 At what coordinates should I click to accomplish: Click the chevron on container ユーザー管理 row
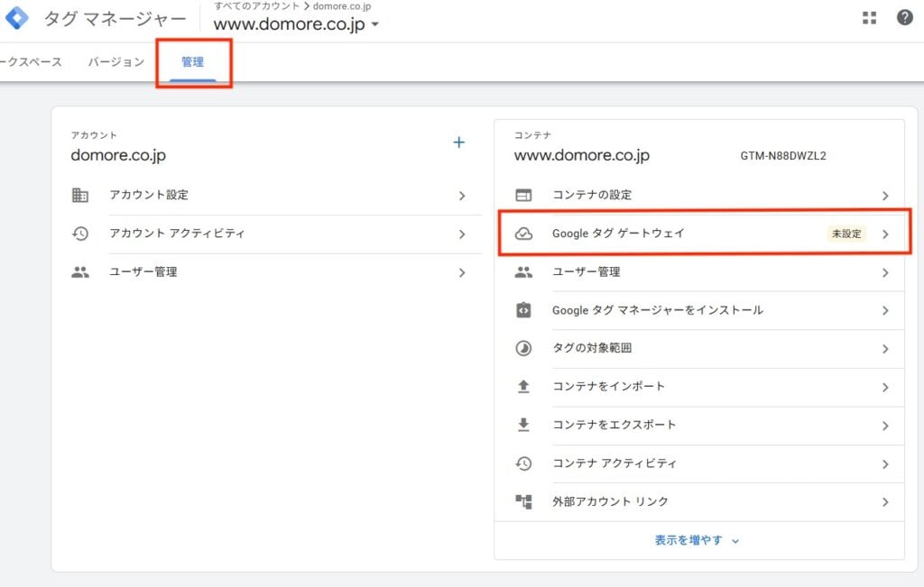(x=885, y=272)
